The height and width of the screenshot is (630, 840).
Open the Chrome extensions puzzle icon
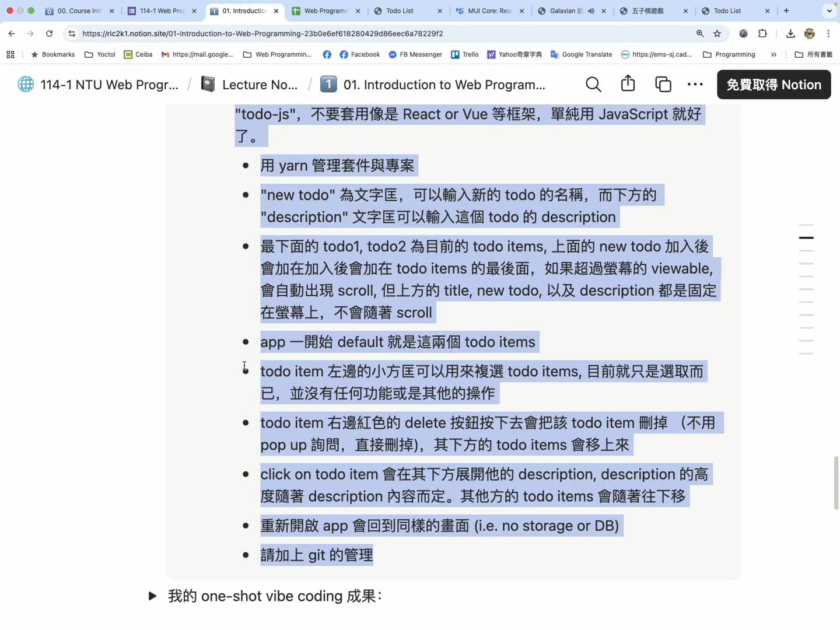762,34
